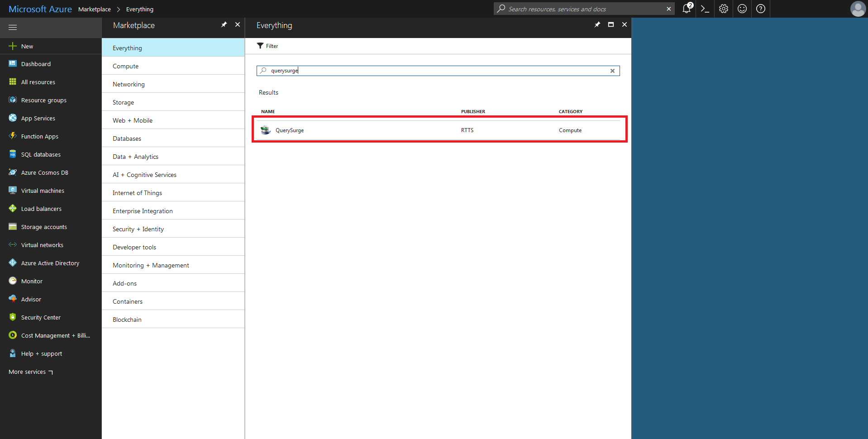Click the QuerySurge product icon
This screenshot has width=868, height=439.
coord(266,130)
